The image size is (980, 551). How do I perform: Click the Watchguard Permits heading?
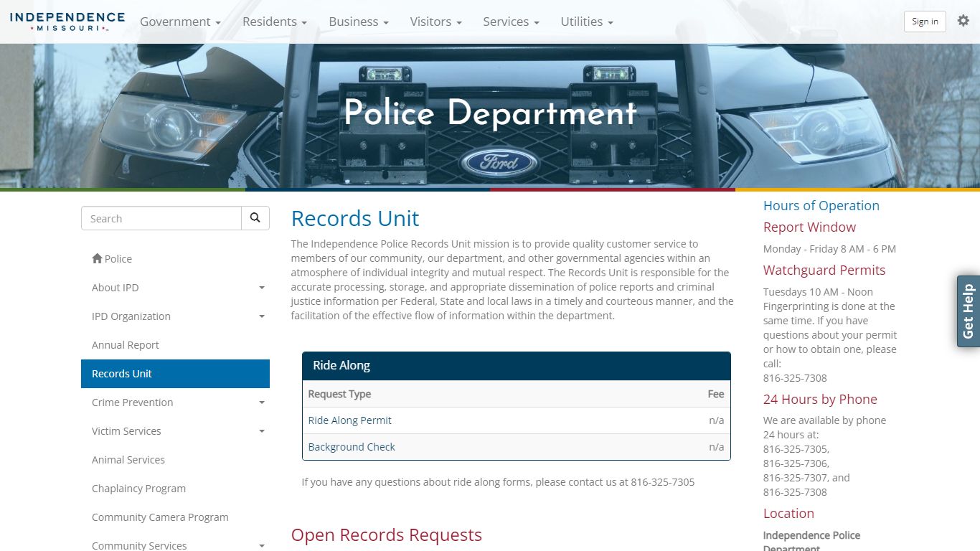[824, 270]
